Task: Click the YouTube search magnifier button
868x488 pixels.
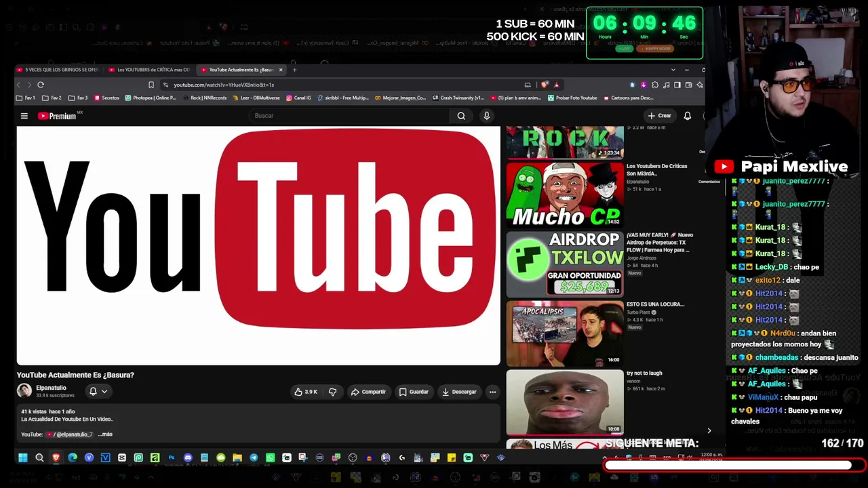Action: 461,116
